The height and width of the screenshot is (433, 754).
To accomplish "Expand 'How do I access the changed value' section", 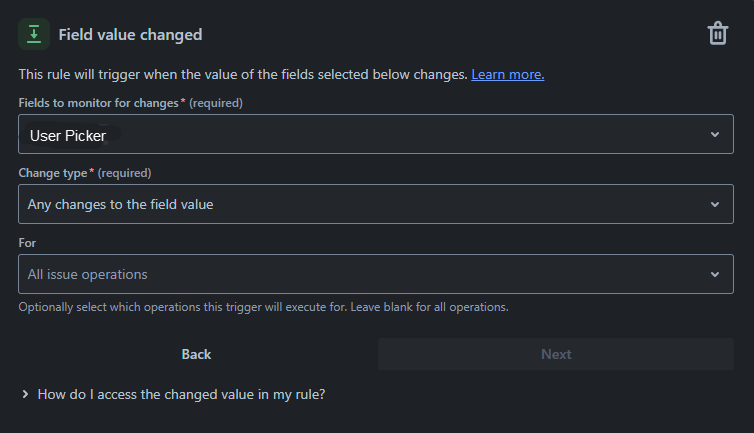I will click(181, 395).
